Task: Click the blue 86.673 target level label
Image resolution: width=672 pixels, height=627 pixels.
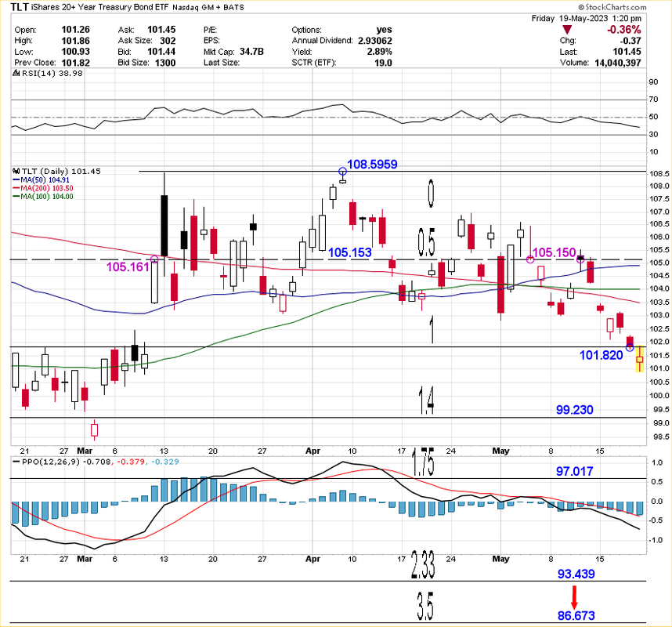Action: point(576,616)
